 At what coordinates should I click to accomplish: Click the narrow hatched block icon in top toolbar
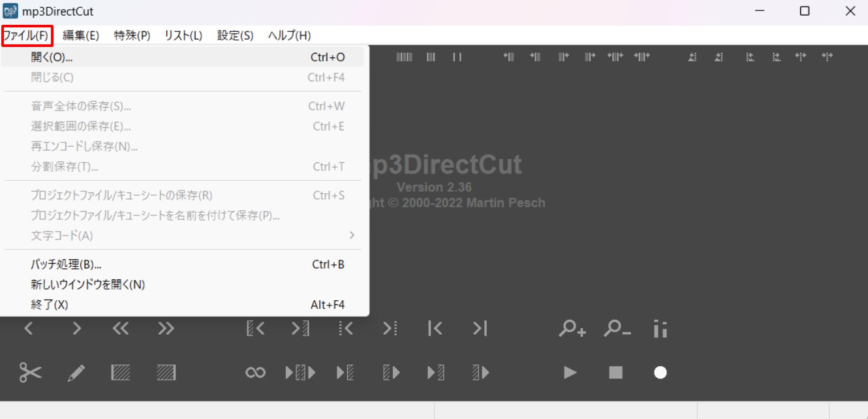(x=431, y=57)
